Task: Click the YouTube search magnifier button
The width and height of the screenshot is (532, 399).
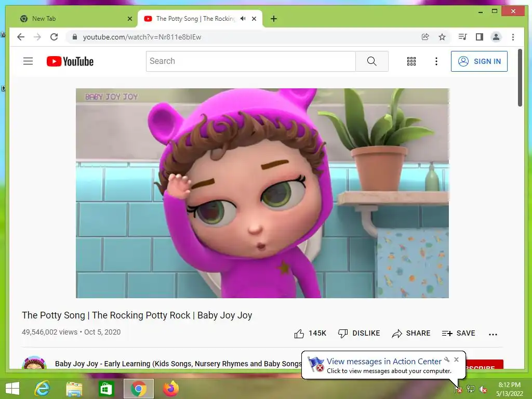Action: pos(372,61)
